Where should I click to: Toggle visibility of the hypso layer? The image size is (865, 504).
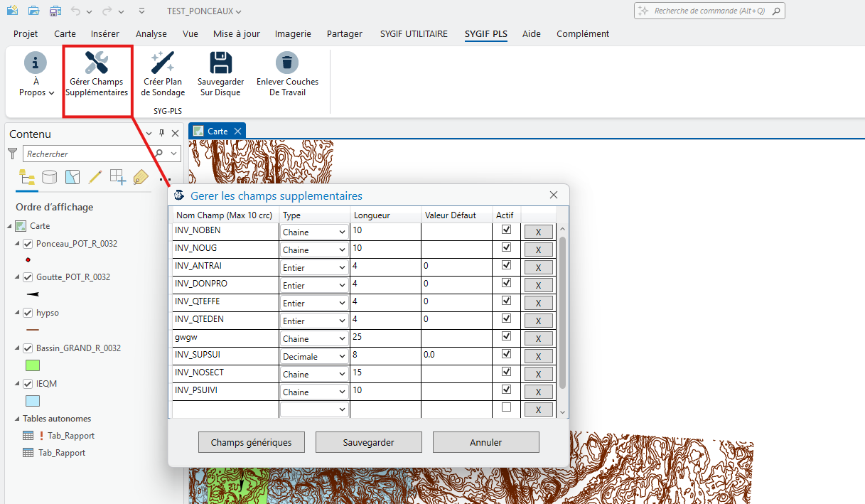point(28,313)
